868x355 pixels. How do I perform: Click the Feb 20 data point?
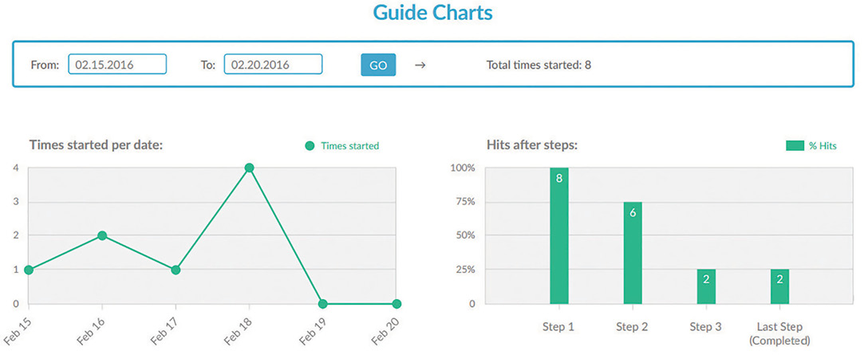pos(397,304)
